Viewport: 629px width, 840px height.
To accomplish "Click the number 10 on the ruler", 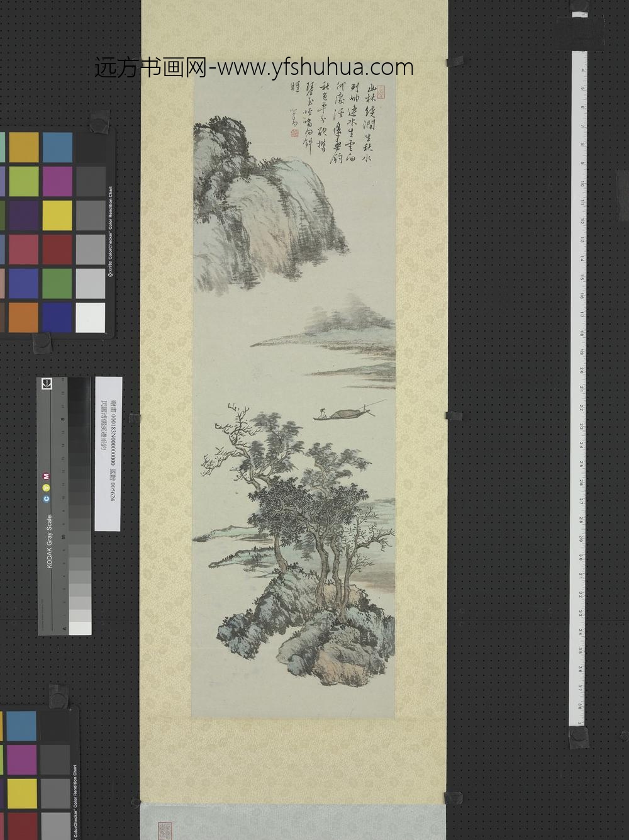I will point(582,185).
